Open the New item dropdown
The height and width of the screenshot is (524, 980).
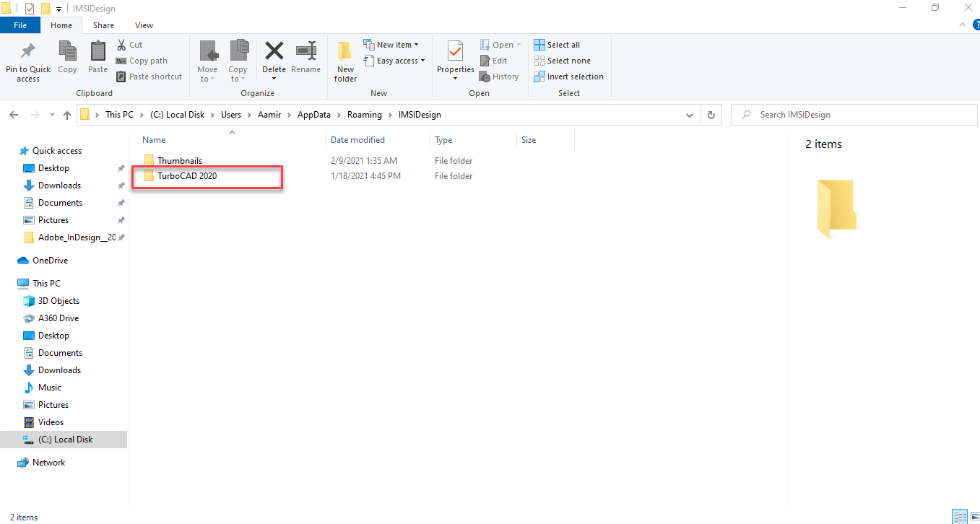[x=391, y=45]
